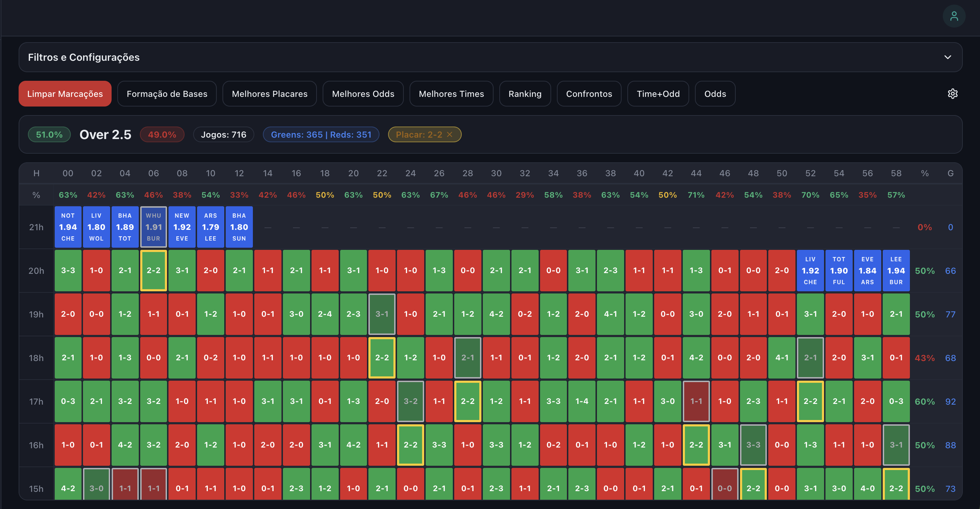980x509 pixels.
Task: Click the highlighted 2-2 cell in the 20h row
Action: coord(153,270)
